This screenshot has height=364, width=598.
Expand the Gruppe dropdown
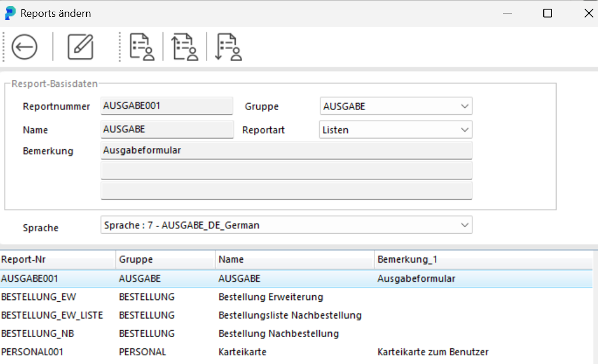tap(464, 107)
